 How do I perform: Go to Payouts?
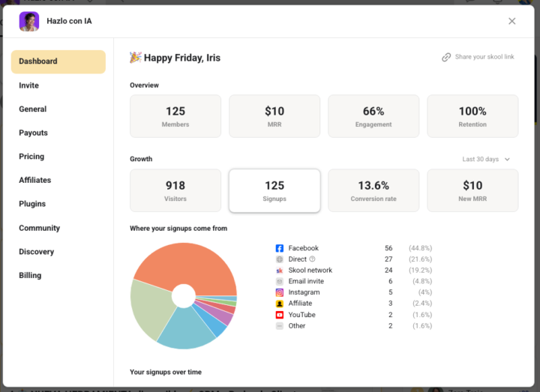[x=34, y=133]
